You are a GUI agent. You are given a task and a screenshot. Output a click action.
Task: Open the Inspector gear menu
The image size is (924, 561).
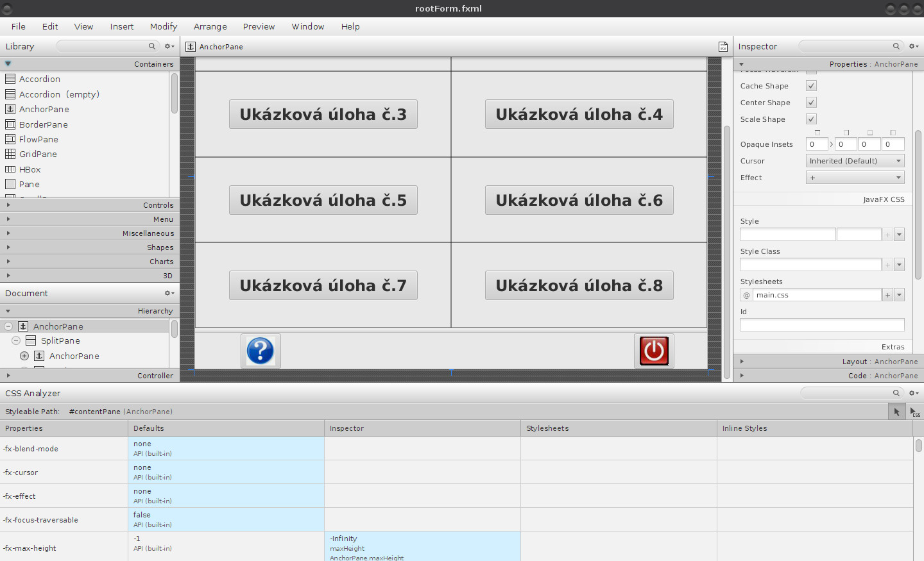pyautogui.click(x=914, y=46)
